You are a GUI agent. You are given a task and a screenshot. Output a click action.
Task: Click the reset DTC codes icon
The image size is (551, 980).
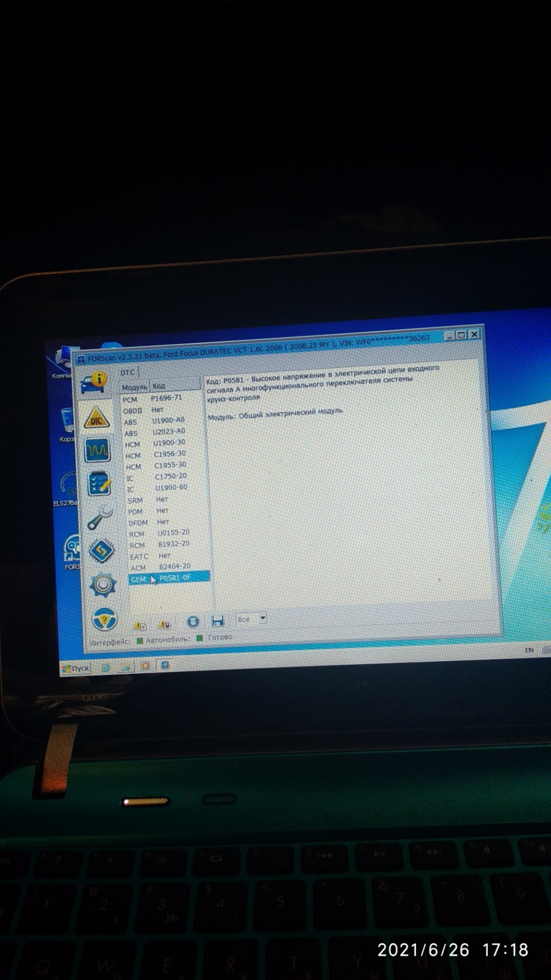(164, 623)
